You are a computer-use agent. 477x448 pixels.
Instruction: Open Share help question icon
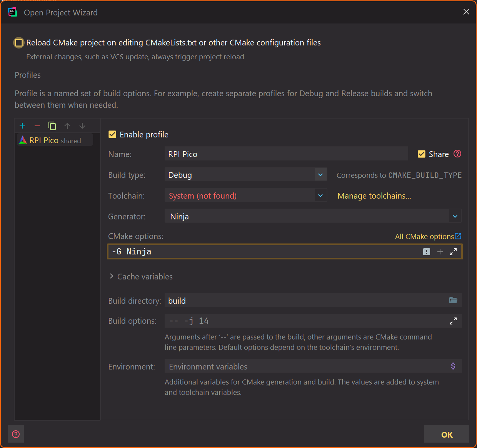pyautogui.click(x=457, y=154)
